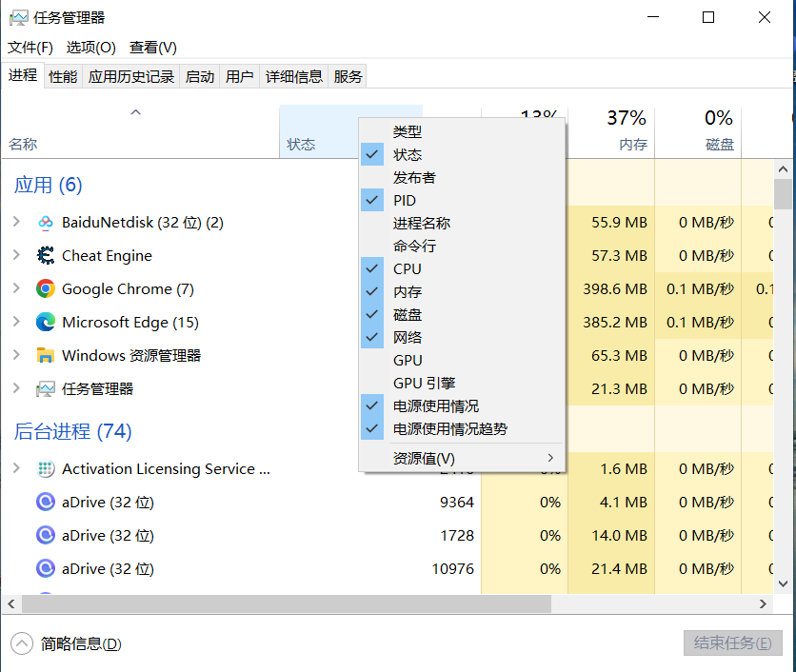Viewport: 796px width, 672px height.
Task: Enable the GPU column option
Action: [408, 361]
